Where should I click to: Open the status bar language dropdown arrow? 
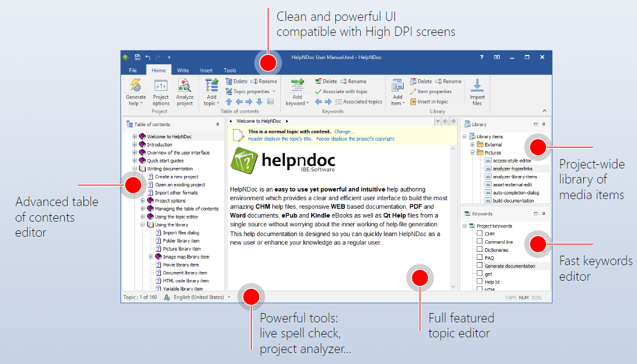(229, 297)
